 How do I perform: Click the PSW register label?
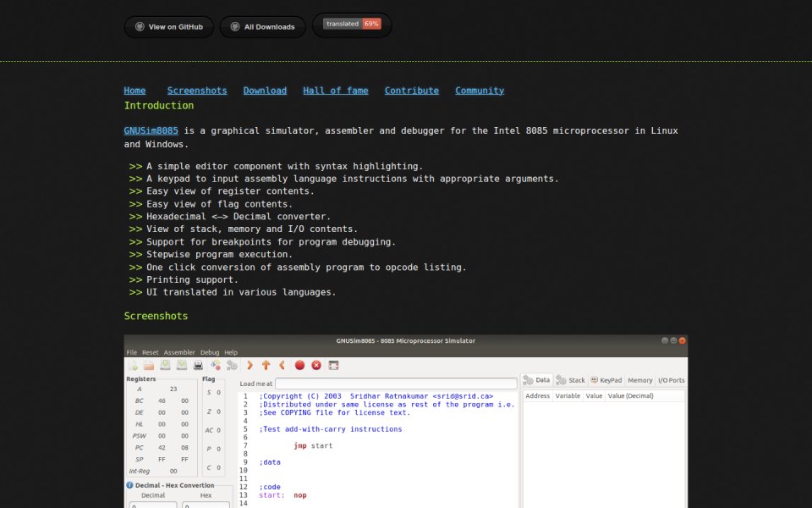click(140, 436)
